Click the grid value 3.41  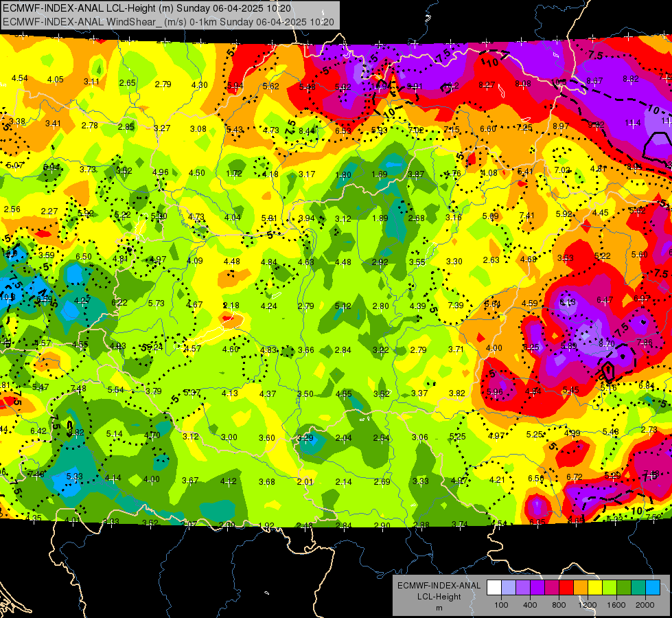[x=53, y=124]
